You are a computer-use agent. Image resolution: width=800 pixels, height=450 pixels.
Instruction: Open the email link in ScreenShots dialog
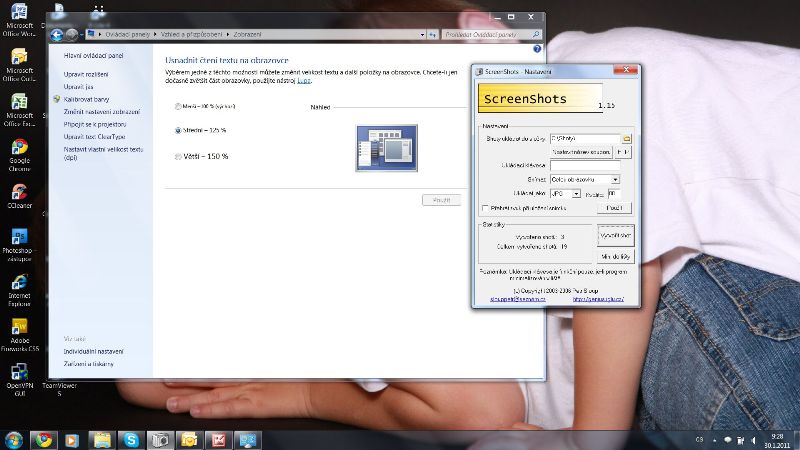(x=517, y=299)
